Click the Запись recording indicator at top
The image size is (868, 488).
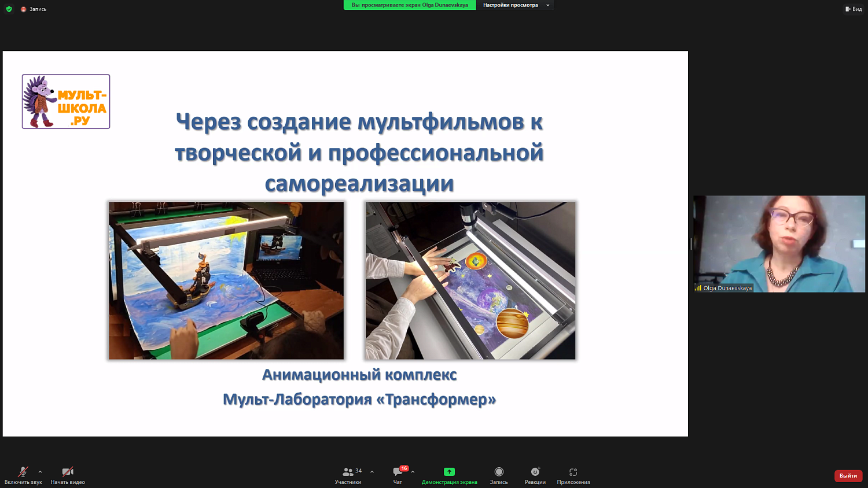(34, 9)
